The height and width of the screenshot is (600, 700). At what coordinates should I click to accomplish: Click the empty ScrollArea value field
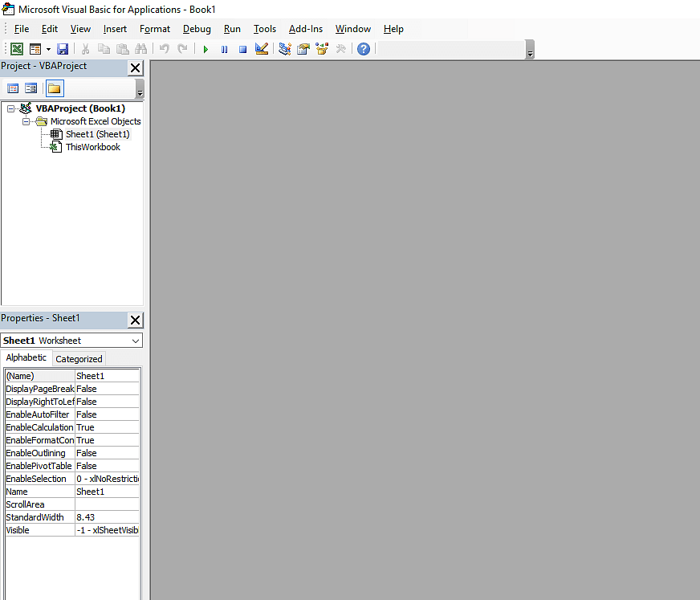coord(107,504)
